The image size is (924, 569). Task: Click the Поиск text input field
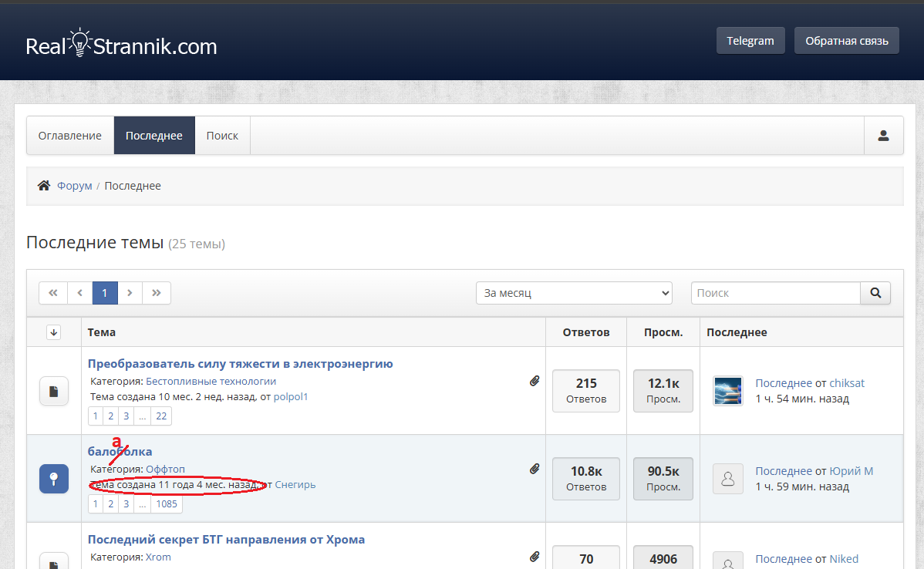click(x=775, y=293)
